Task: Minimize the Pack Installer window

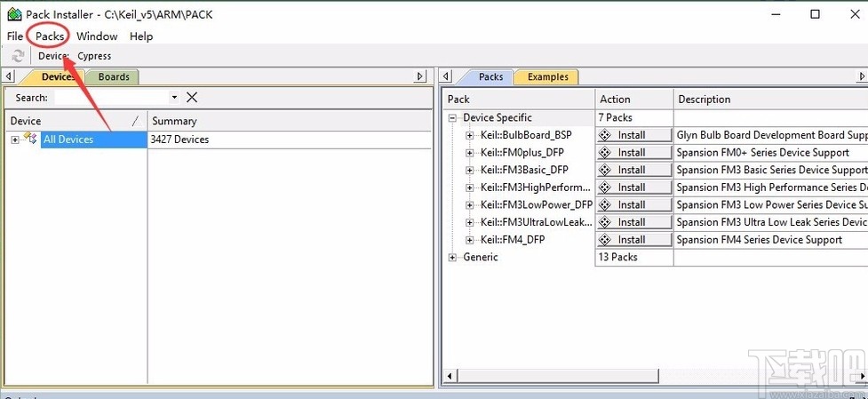Action: [777, 14]
